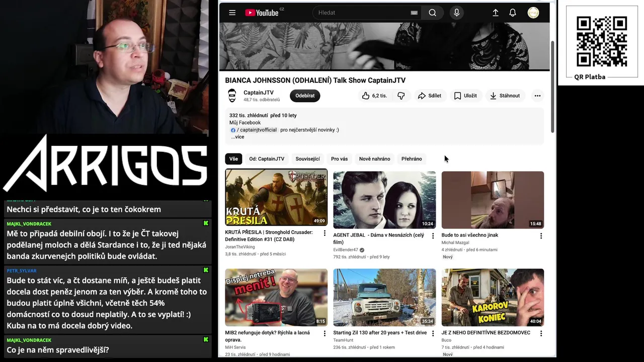Open options menu for MIB2 nefunguje dotyk video

[325, 333]
